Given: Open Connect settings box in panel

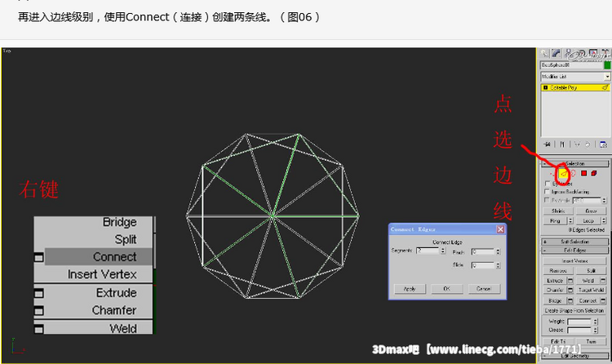Looking at the screenshot, I should click(x=603, y=300).
